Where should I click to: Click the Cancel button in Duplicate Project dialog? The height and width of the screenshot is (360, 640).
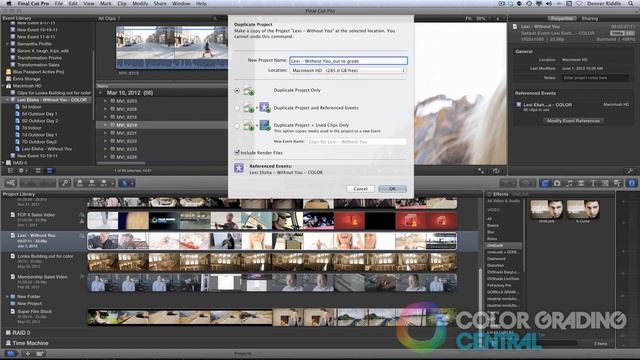360,189
